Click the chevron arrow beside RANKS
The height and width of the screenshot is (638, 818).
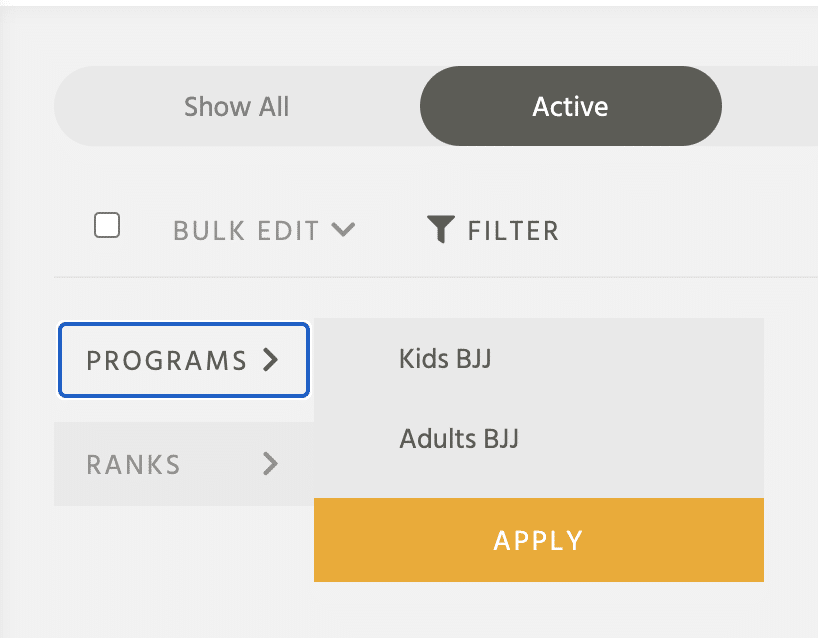click(x=270, y=464)
